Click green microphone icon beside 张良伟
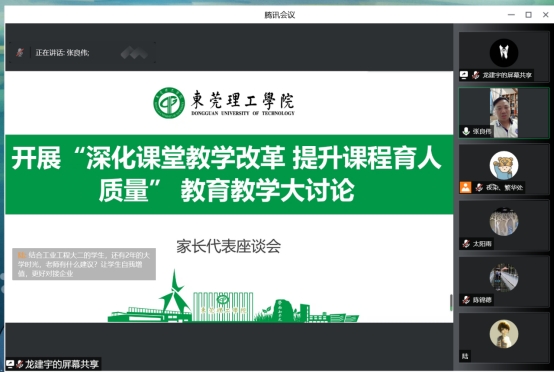 [466, 131]
